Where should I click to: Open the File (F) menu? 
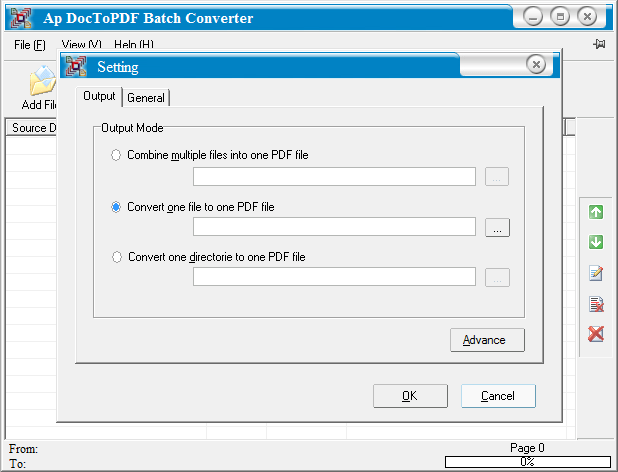(30, 45)
